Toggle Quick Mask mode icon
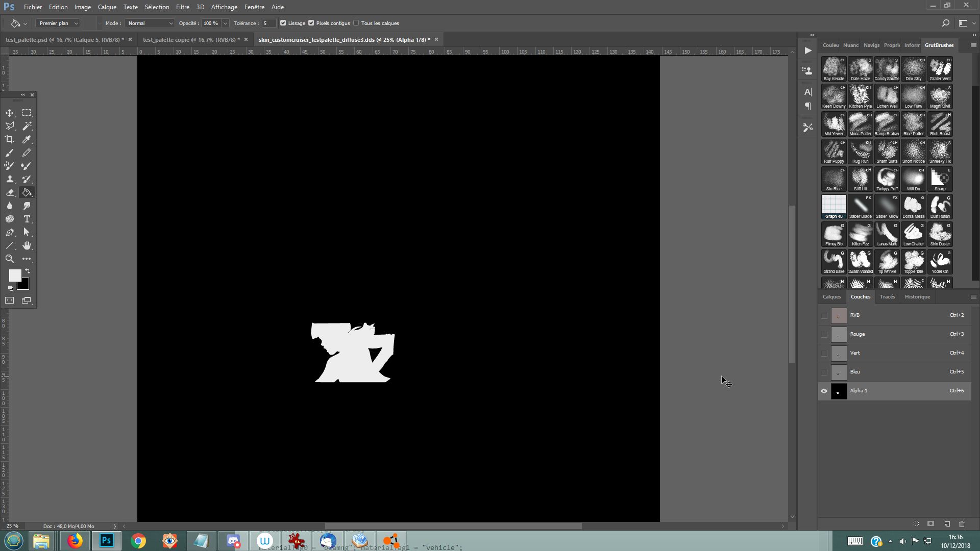This screenshot has width=980, height=551. coord(10,300)
